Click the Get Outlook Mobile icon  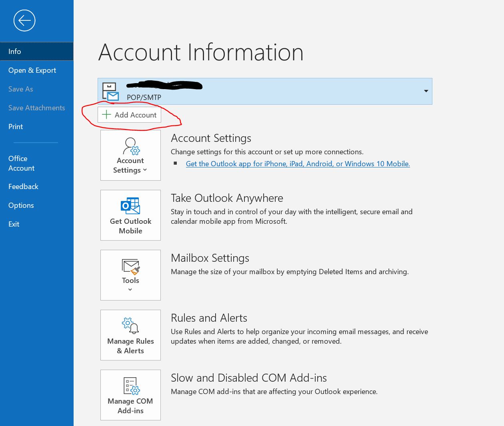(130, 206)
